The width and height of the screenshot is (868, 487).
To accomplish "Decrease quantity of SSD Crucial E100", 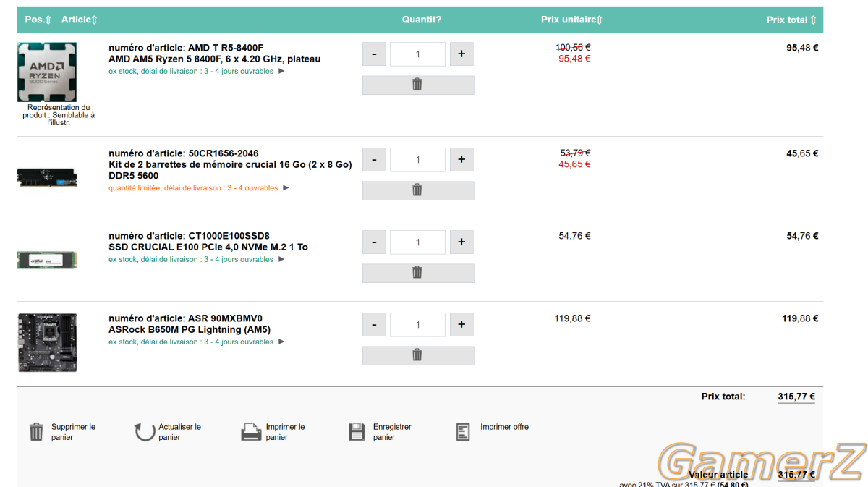I will click(x=374, y=242).
